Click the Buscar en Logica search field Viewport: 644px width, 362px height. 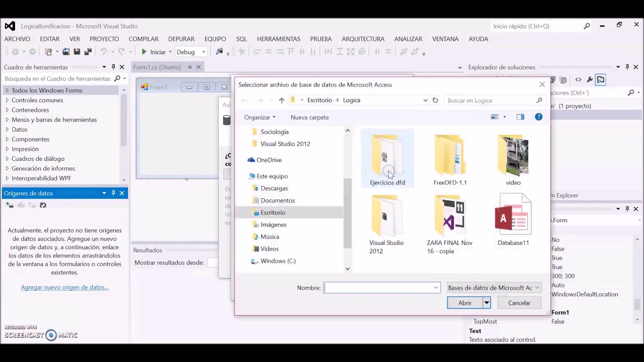tap(495, 100)
